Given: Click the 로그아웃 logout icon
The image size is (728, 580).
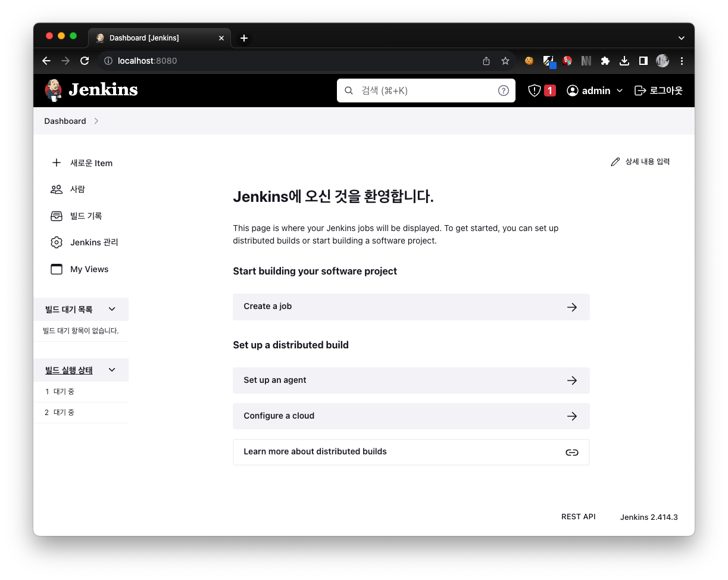Looking at the screenshot, I should pyautogui.click(x=640, y=91).
